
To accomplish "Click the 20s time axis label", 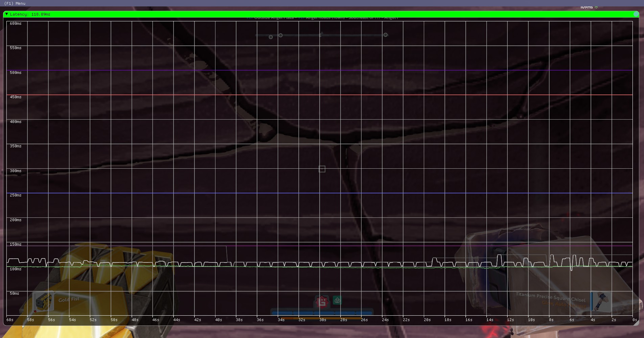I will (427, 320).
